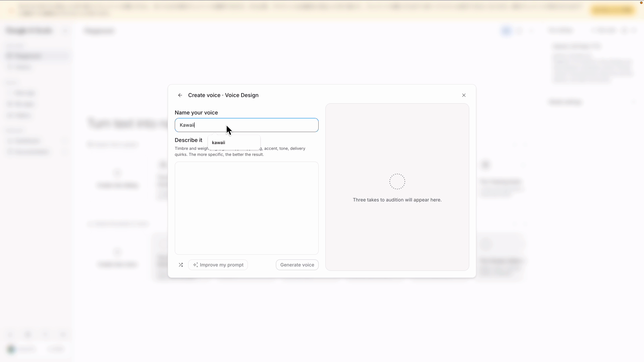Pick the 'kawaii' autocomplete suggestion
644x362 pixels.
coord(234,142)
